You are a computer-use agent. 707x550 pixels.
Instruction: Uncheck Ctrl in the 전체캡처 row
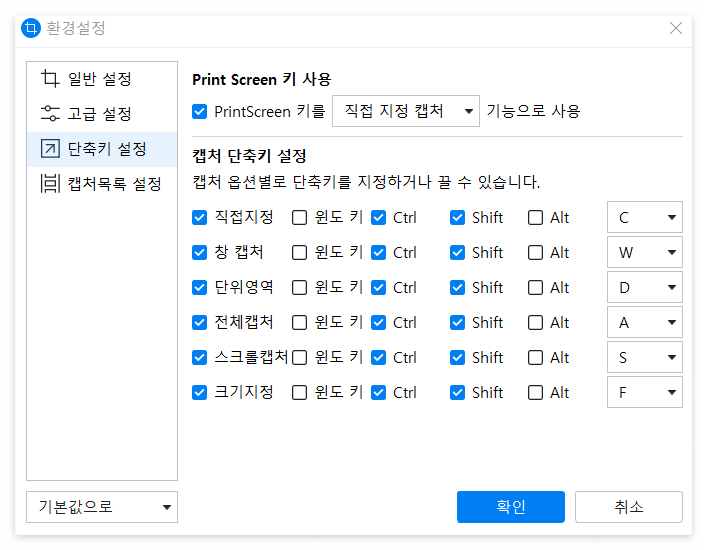tap(378, 323)
